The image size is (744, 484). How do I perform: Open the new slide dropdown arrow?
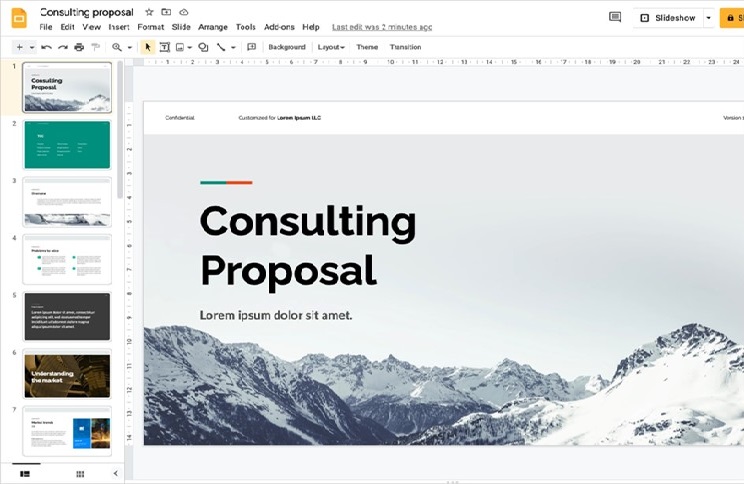coord(30,47)
